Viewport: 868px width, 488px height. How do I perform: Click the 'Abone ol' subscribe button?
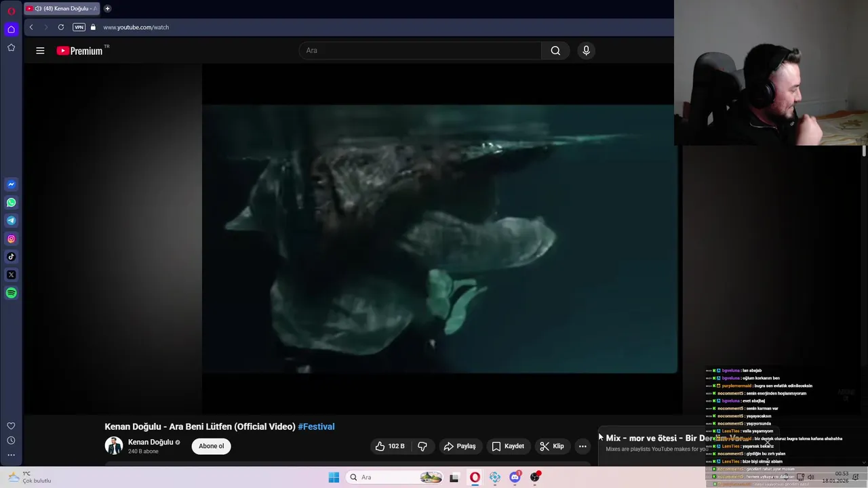click(x=211, y=446)
